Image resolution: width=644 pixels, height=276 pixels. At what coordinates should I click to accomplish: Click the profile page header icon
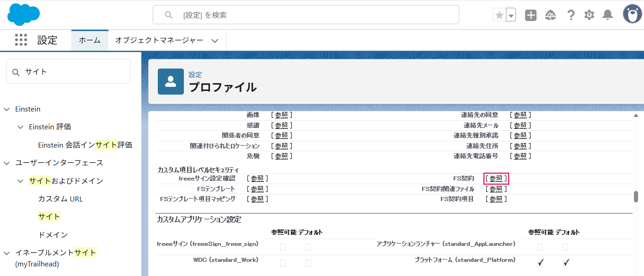point(171,81)
